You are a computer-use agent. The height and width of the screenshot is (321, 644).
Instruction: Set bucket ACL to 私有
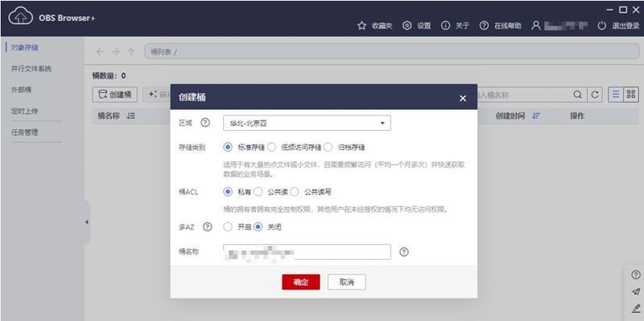tap(227, 191)
